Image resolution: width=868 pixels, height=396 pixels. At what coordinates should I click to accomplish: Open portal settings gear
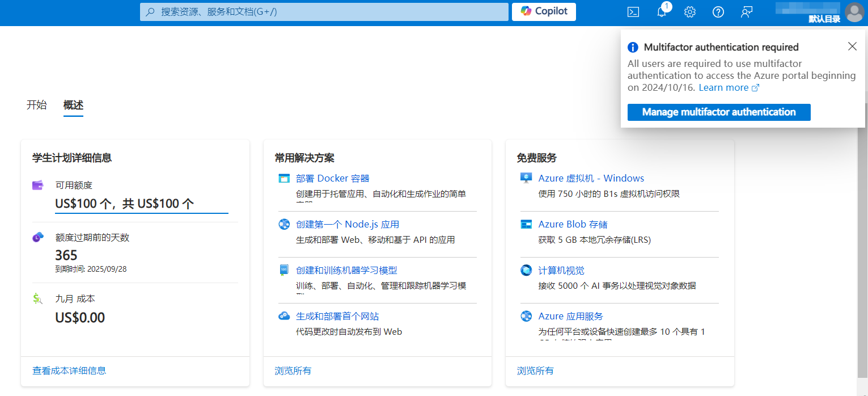pos(690,12)
